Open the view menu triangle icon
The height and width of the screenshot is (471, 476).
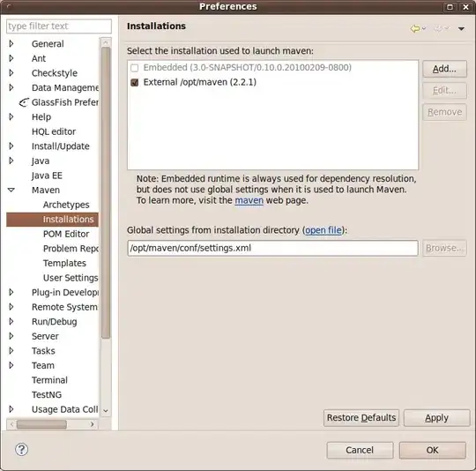461,29
